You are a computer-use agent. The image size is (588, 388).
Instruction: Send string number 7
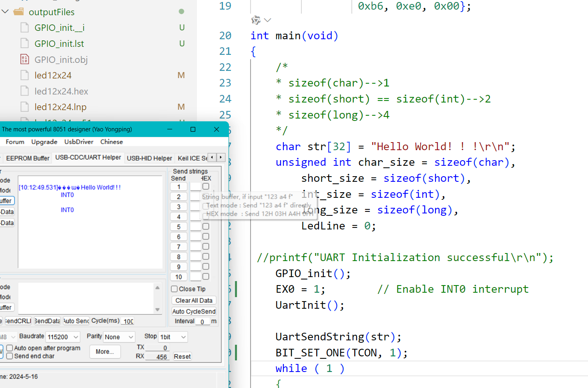[179, 247]
